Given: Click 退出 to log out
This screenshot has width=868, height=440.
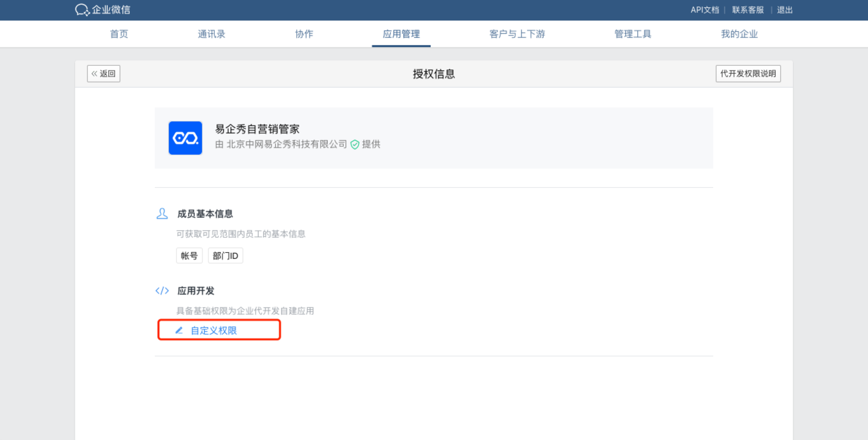Looking at the screenshot, I should point(785,10).
